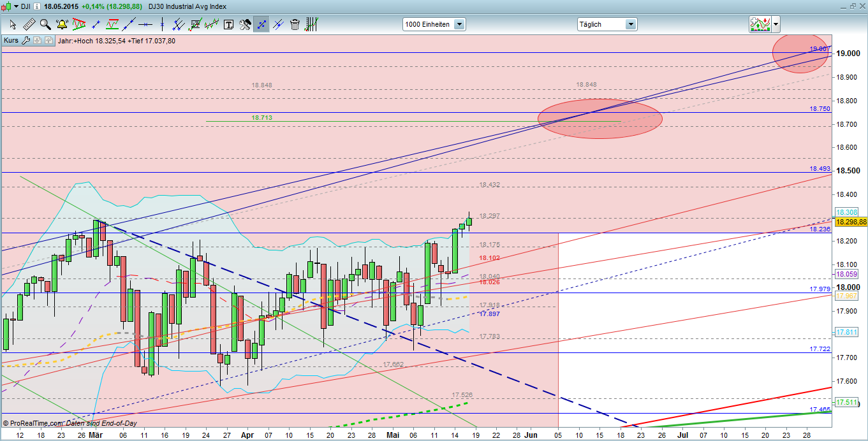
Task: Select the parallel channel lines tool
Action: (179, 24)
